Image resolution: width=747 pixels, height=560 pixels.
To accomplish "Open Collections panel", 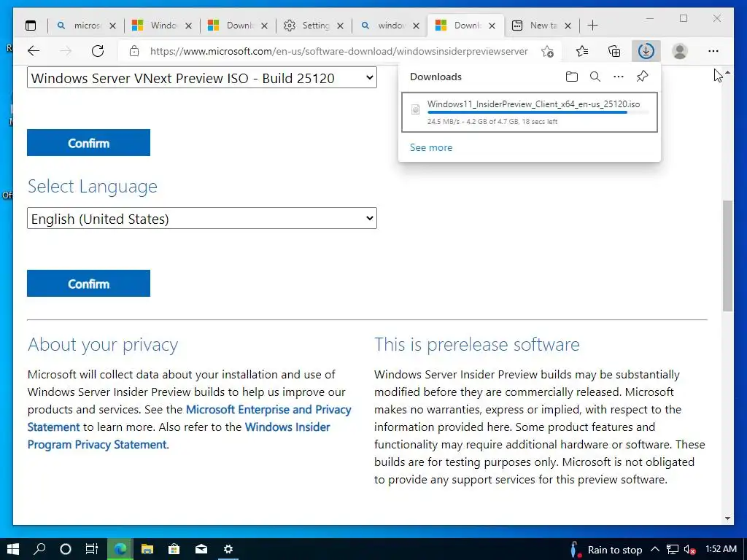I will pos(614,51).
